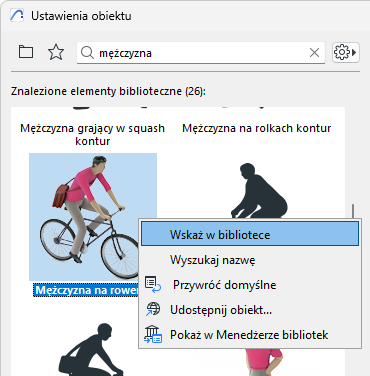
Task: Click the Mężczyzna na rower label
Action: [x=86, y=290]
